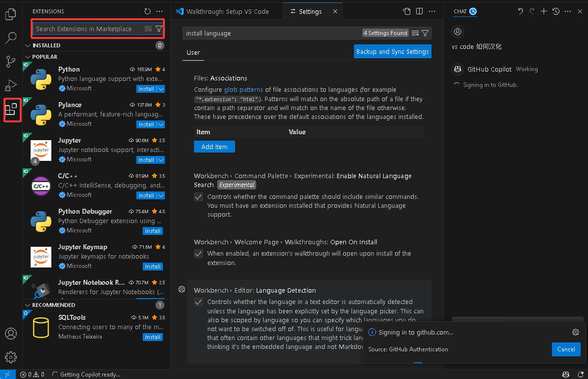588x379 pixels.
Task: Open Install dropdown arrow for C/C++
Action: (x=161, y=196)
